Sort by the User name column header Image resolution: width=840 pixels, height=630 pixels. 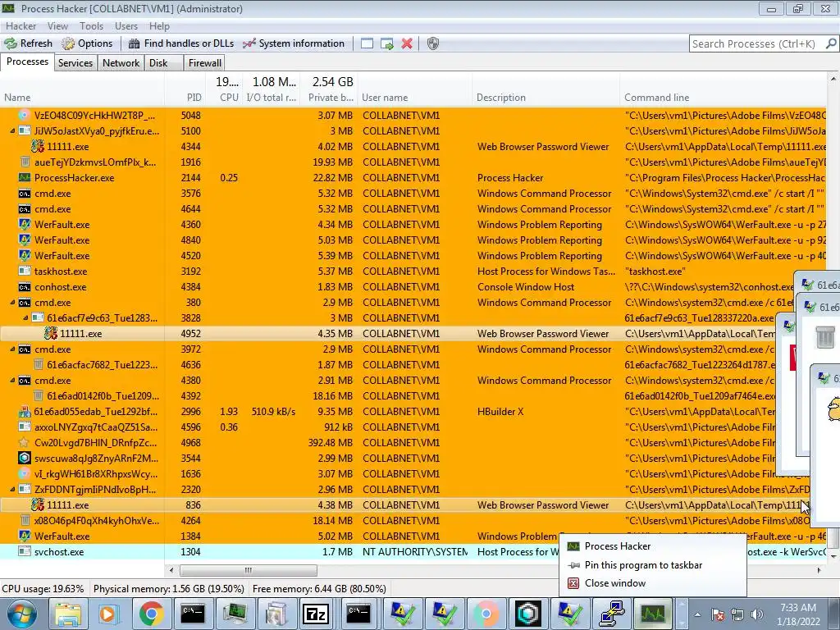point(415,98)
